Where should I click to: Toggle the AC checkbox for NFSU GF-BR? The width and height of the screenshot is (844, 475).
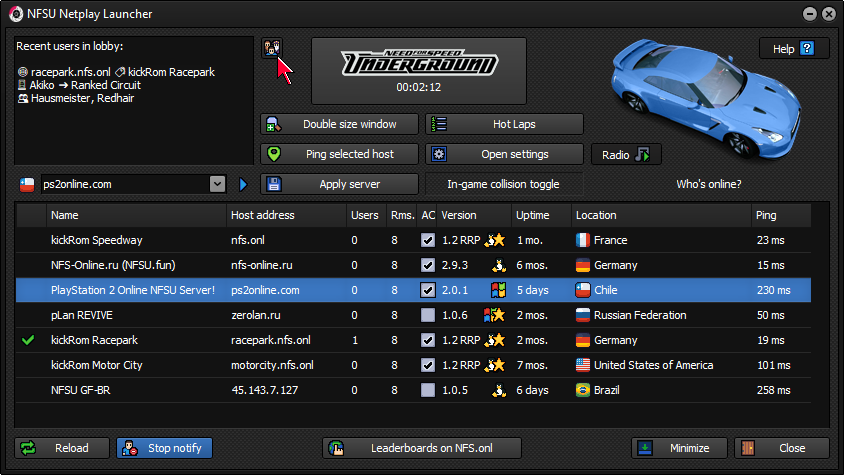(x=428, y=390)
